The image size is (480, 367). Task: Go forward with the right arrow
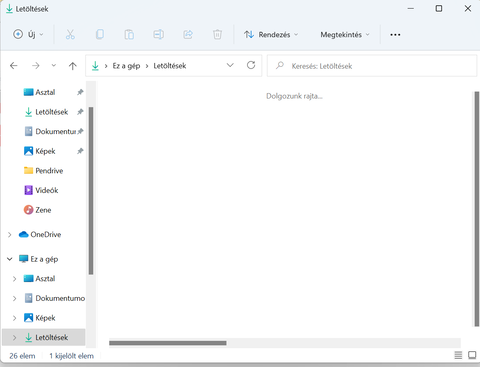pos(36,66)
